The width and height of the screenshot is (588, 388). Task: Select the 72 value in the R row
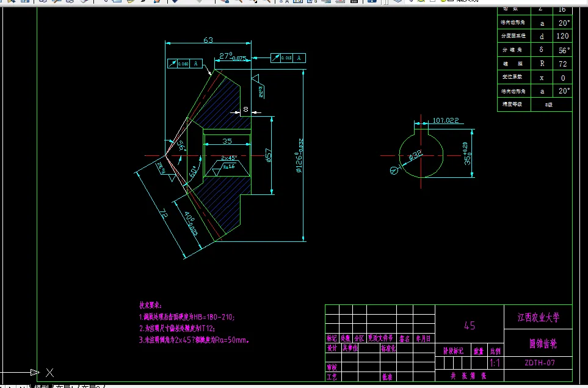click(x=563, y=64)
